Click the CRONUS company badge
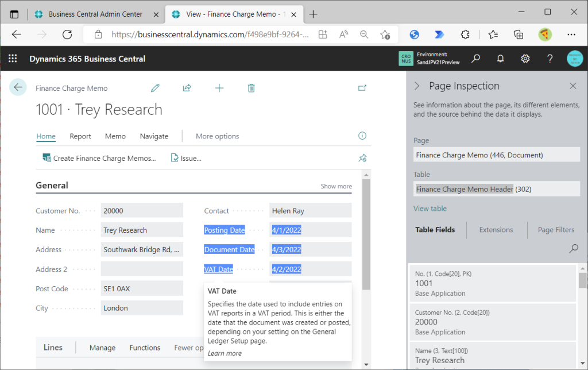This screenshot has height=370, width=588. (x=406, y=59)
